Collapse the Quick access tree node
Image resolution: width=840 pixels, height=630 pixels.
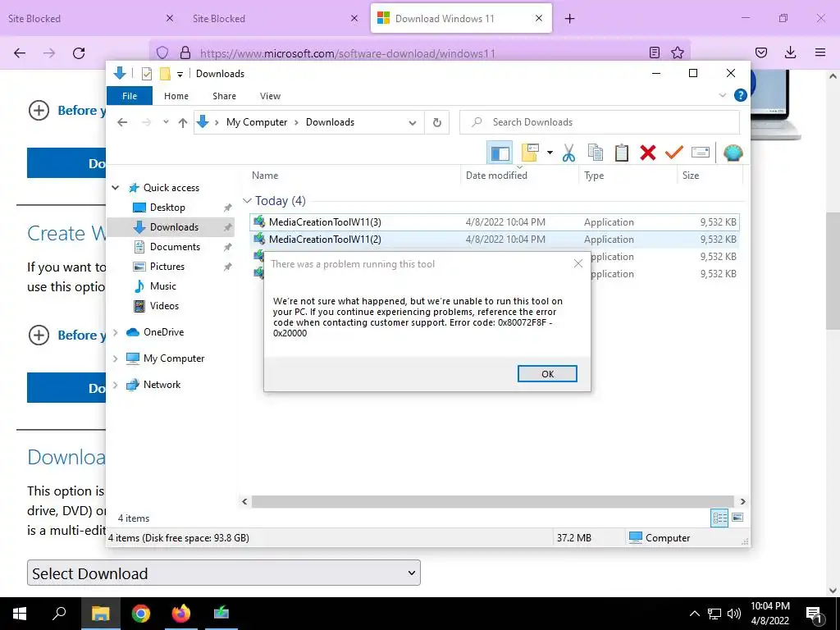pos(115,188)
